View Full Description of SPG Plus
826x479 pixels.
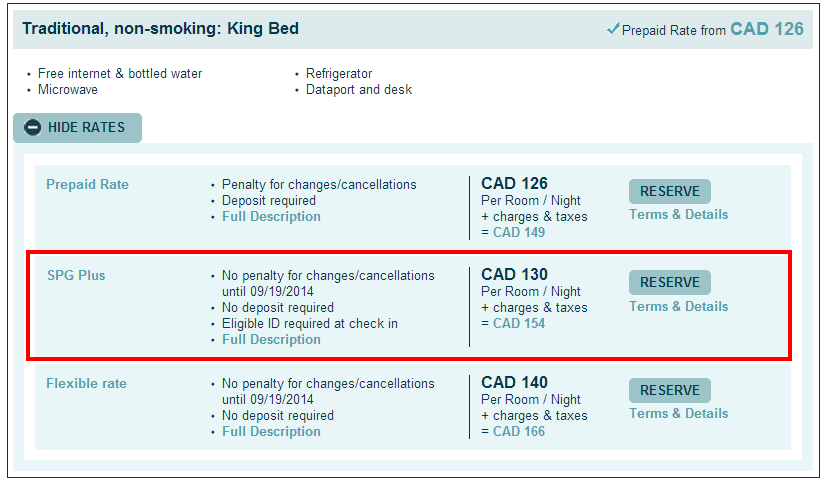(271, 339)
